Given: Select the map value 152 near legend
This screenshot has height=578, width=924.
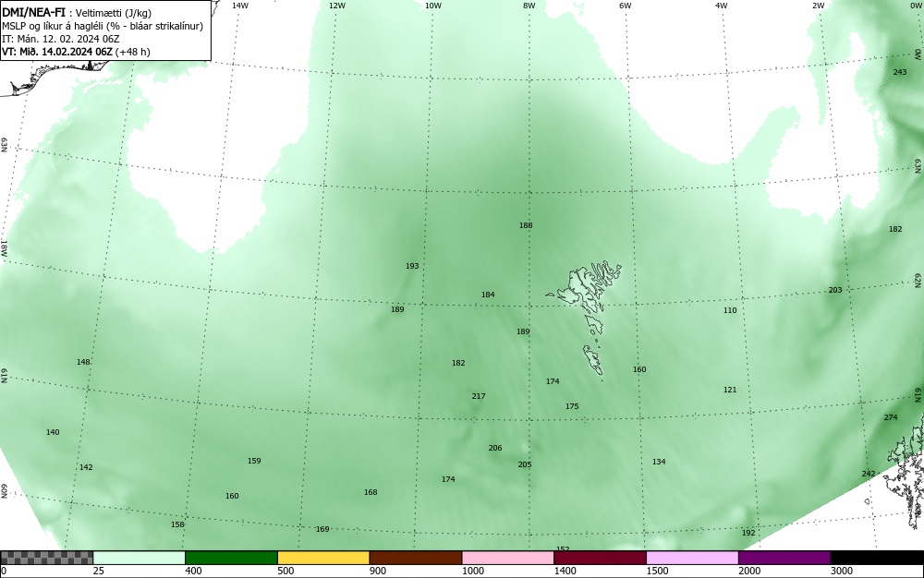Looking at the screenshot, I should pyautogui.click(x=563, y=549).
